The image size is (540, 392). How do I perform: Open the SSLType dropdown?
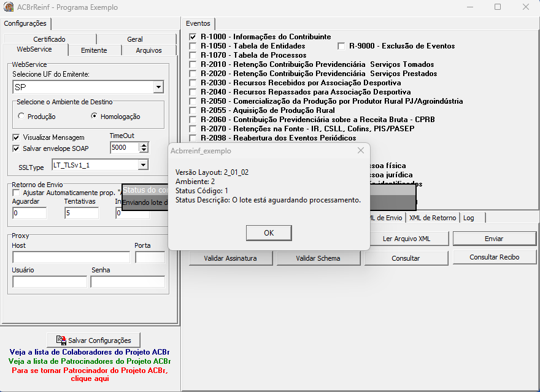143,165
